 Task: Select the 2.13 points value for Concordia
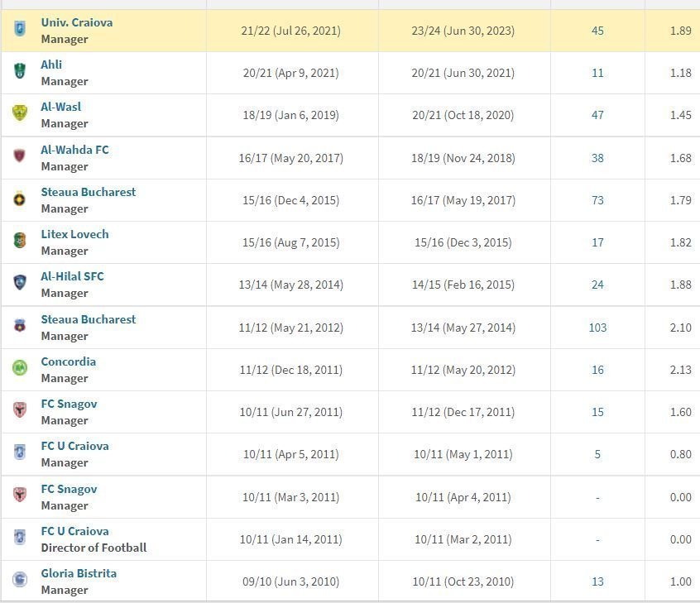click(x=680, y=370)
